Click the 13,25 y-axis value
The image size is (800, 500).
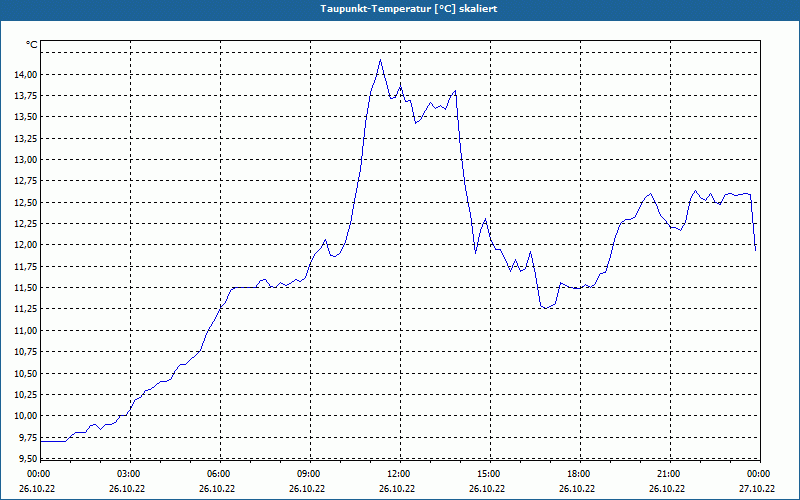pos(26,138)
